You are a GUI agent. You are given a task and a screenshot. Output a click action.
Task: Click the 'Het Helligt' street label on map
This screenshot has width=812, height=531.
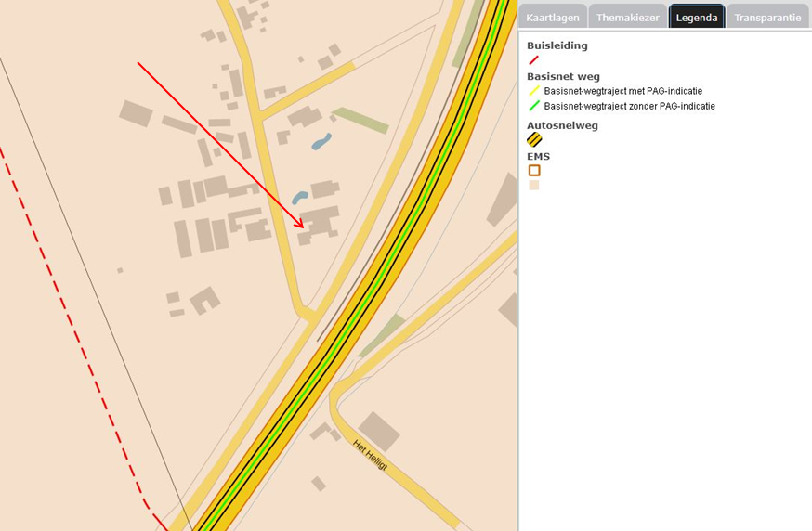pos(370,455)
